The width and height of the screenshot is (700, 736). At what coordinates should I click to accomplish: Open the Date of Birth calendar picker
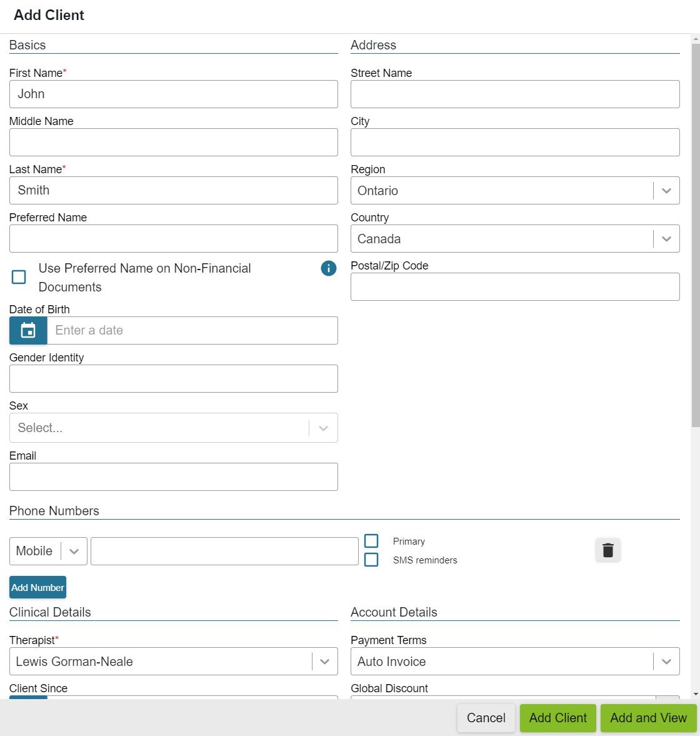27,330
